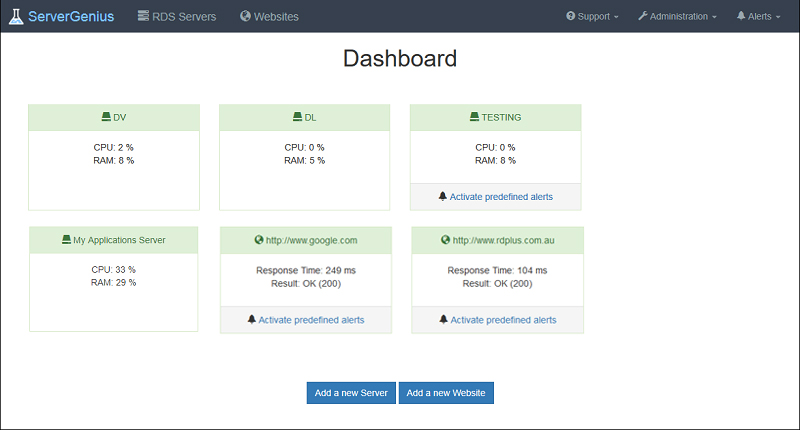
Task: Click the globe icon beside http://www.rdplus.com.au
Action: click(x=446, y=240)
